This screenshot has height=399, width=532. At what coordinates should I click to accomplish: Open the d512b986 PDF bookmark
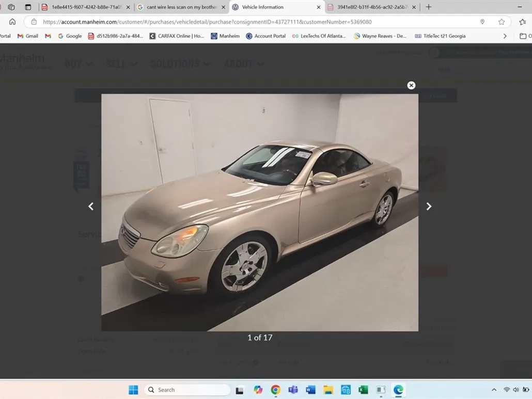[x=116, y=36]
